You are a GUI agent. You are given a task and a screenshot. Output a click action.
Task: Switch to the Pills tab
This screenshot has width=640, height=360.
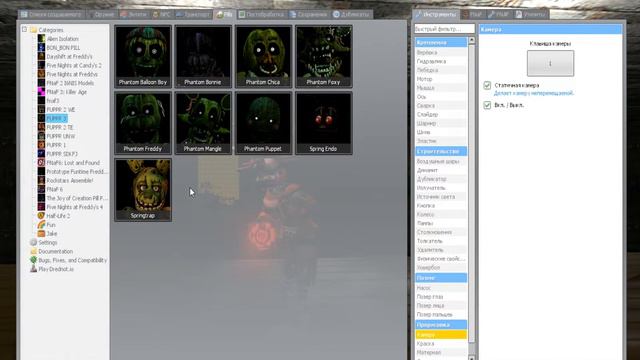coord(224,14)
